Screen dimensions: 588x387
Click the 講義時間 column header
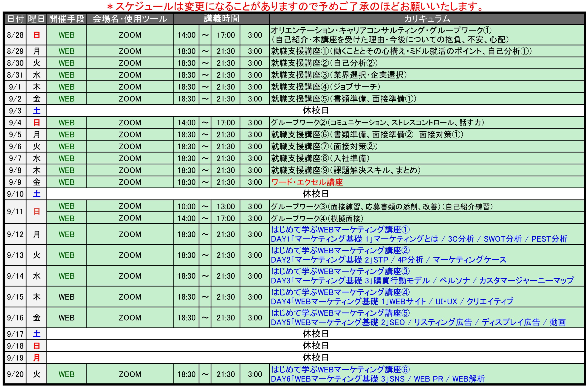pyautogui.click(x=221, y=19)
